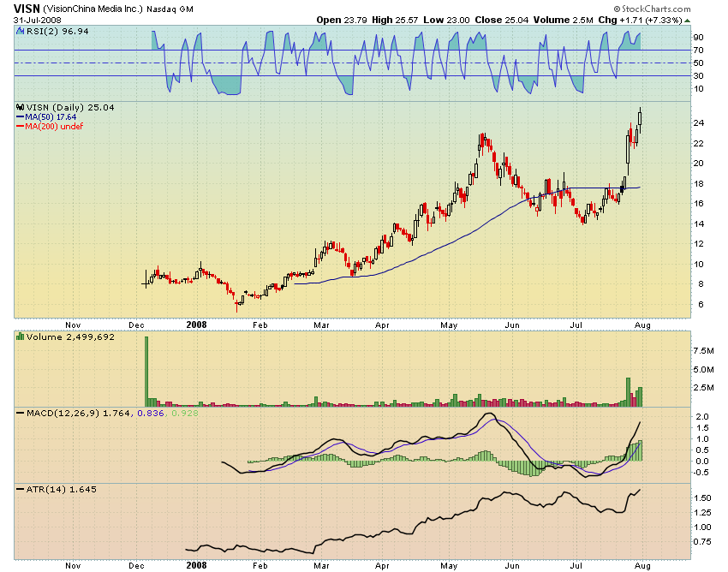
Task: Click the 1.50 ATR axis label
Action: (702, 498)
